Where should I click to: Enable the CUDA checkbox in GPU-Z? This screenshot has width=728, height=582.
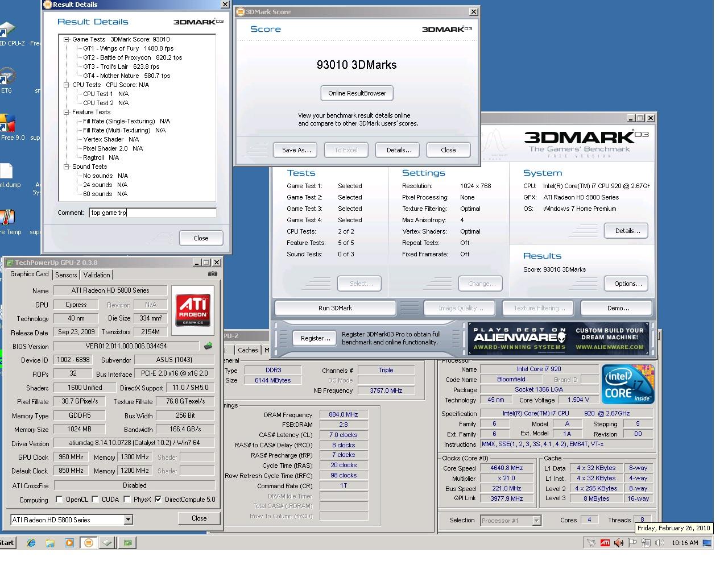click(95, 500)
